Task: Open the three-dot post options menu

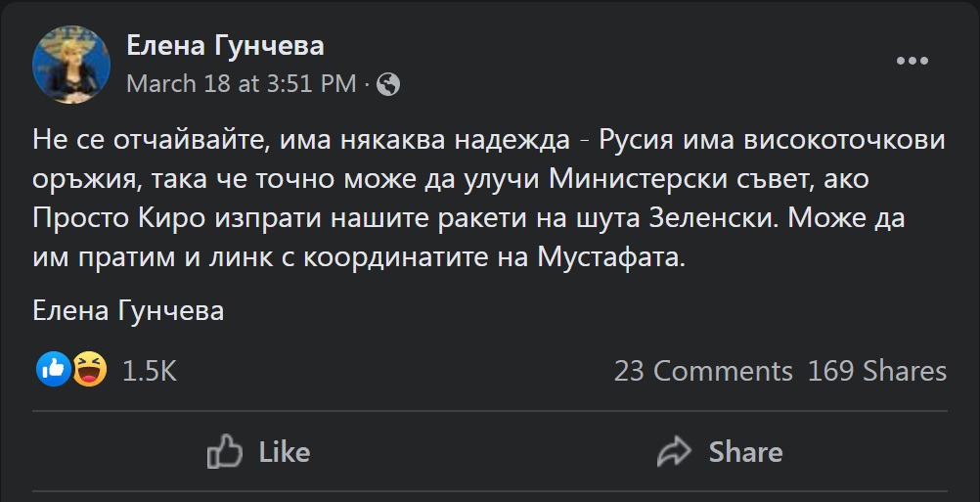Action: [x=912, y=61]
